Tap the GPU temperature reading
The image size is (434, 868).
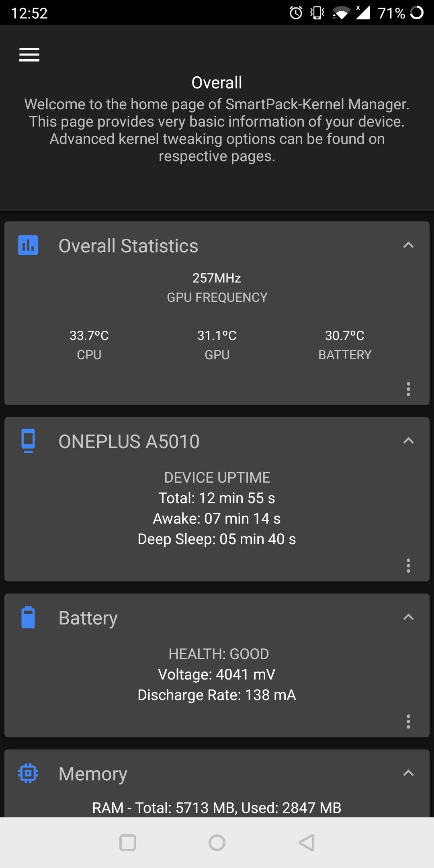217,336
